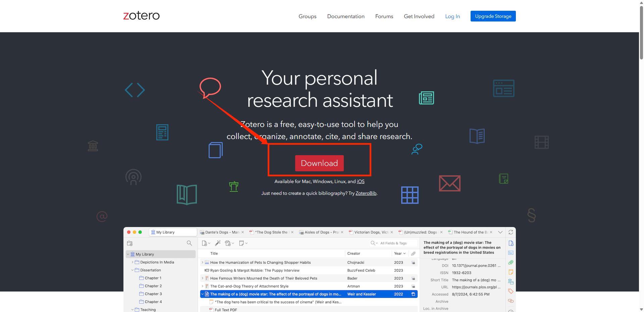The width and height of the screenshot is (644, 312).
Task: Close the Victorian Dogs tab
Action: pyautogui.click(x=392, y=232)
